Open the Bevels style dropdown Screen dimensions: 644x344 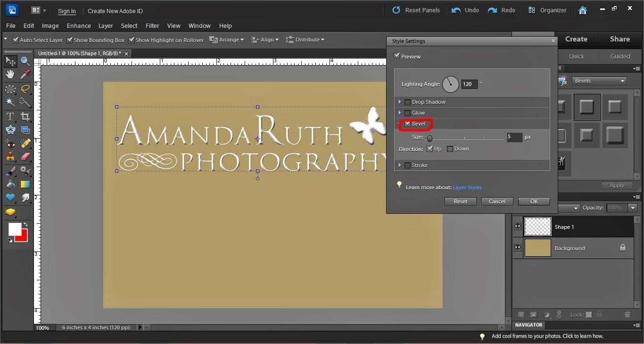point(599,81)
